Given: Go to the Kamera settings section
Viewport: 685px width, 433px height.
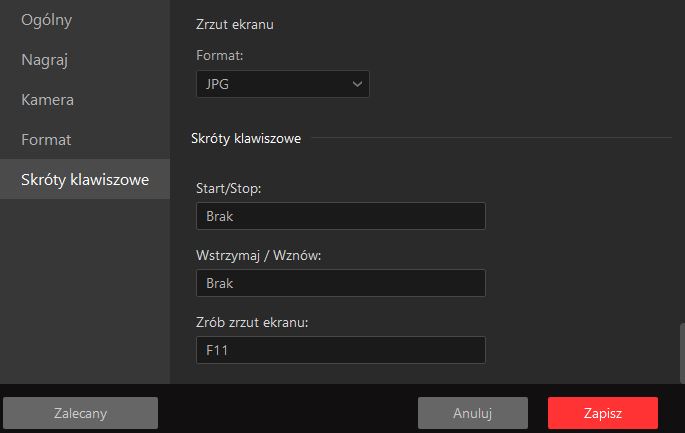Looking at the screenshot, I should pos(47,100).
